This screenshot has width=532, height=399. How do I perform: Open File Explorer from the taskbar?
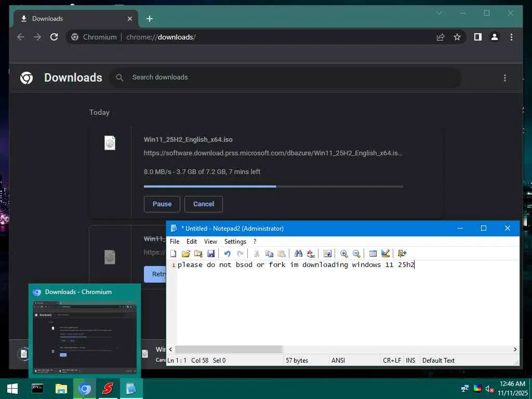pos(61,389)
